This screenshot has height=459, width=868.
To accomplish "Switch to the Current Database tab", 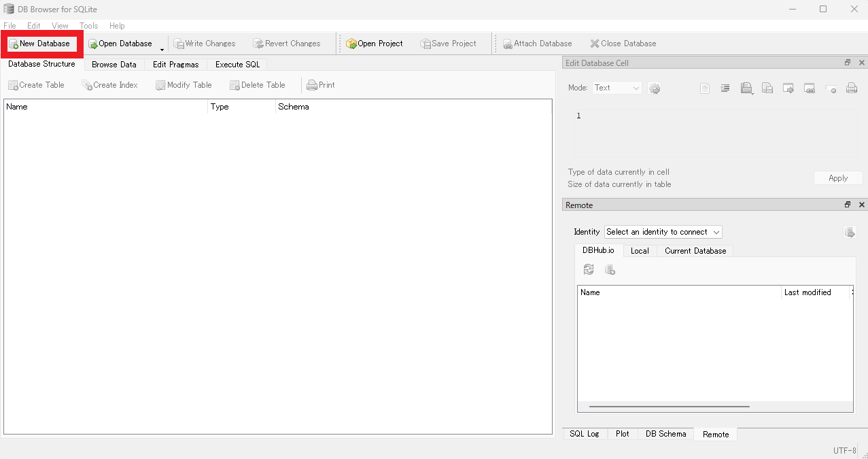I will click(x=695, y=251).
